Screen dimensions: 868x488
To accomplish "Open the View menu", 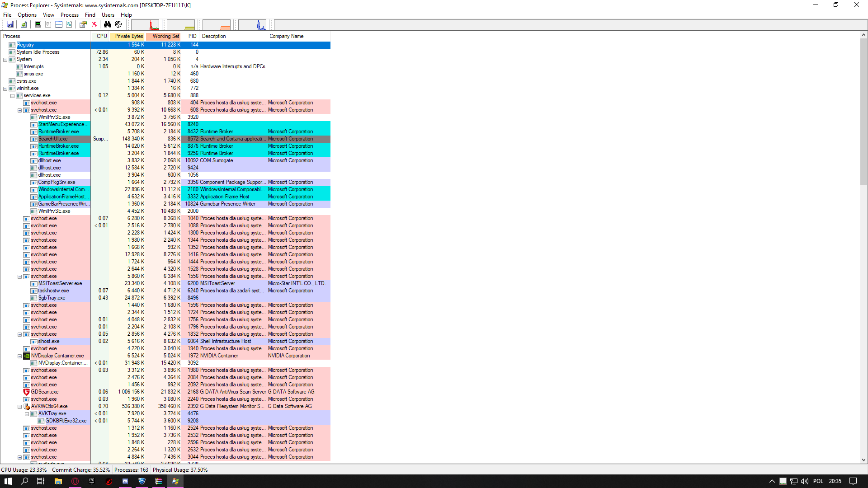I will [x=48, y=15].
